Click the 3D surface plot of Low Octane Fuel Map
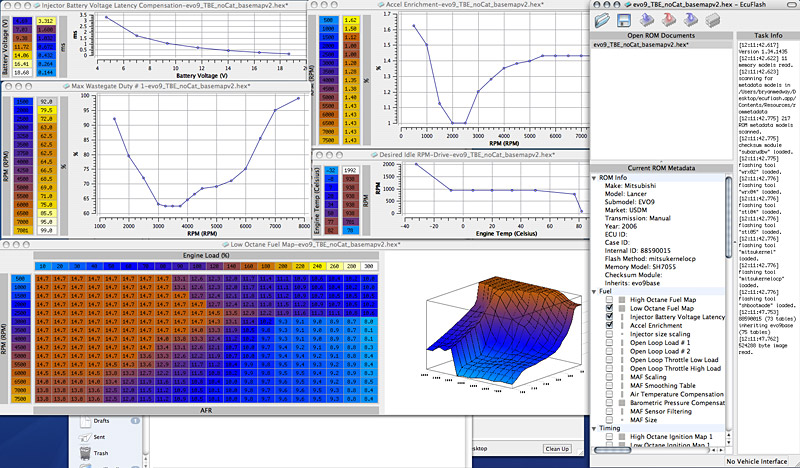This screenshot has width=800, height=468. [503, 334]
